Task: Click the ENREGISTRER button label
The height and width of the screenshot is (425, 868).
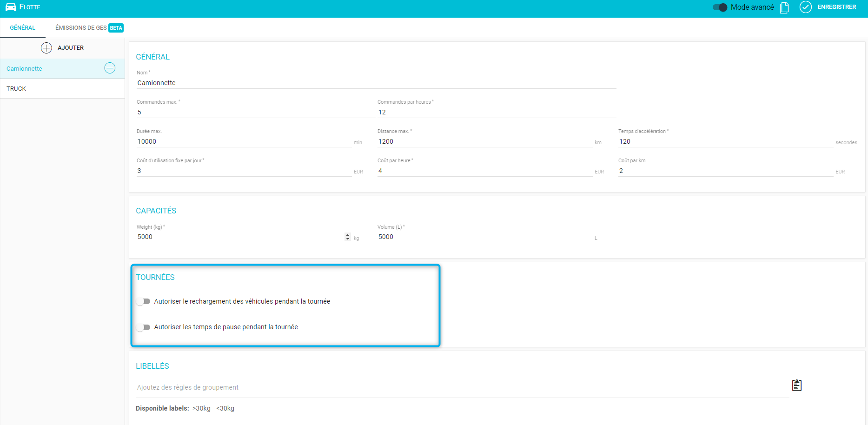Action: point(837,7)
